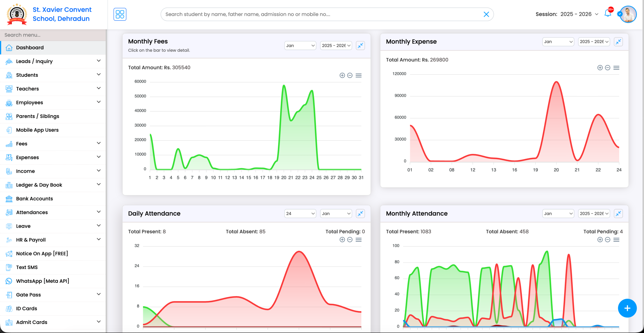Click the blue floating plus button
644x333 pixels.
coord(627,308)
